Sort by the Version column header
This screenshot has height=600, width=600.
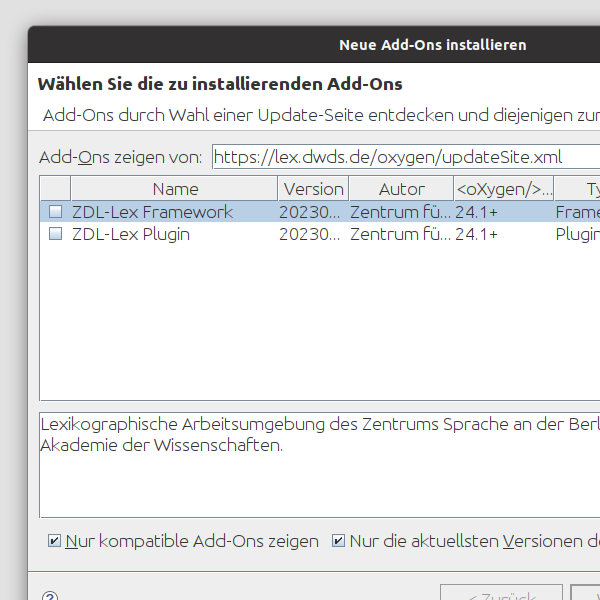click(313, 189)
